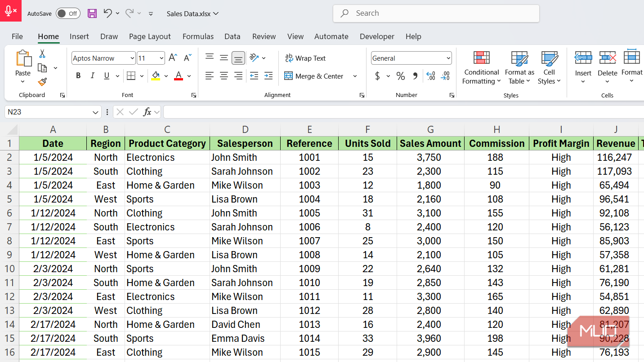Click the Borders icon

[x=131, y=76]
